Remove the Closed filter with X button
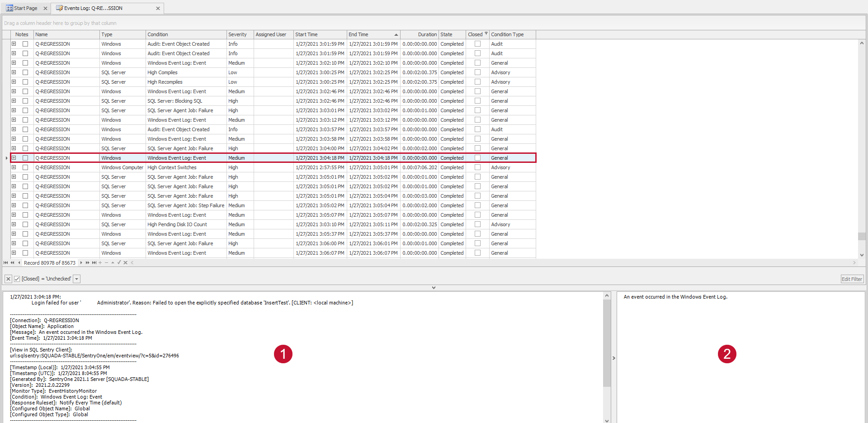Image resolution: width=868 pixels, height=423 pixels. point(9,279)
